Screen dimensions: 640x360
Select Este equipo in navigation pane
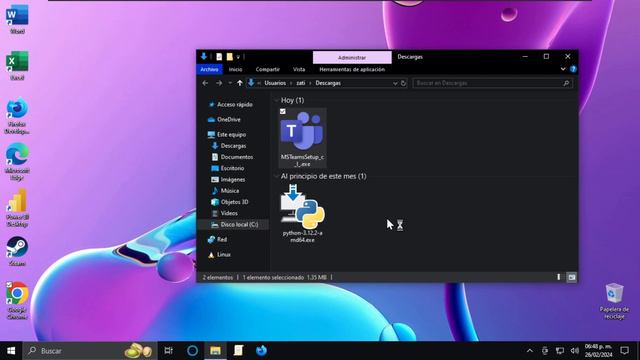click(227, 135)
